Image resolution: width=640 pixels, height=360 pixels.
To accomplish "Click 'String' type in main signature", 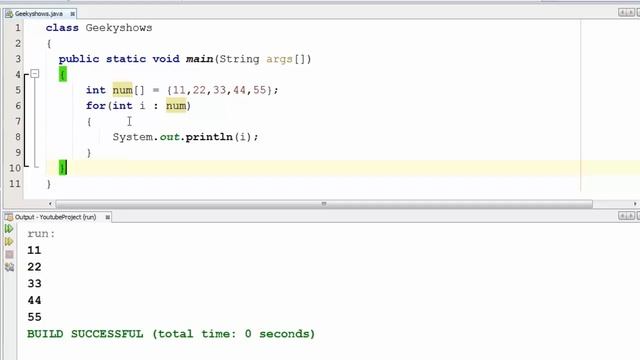I will point(239,59).
